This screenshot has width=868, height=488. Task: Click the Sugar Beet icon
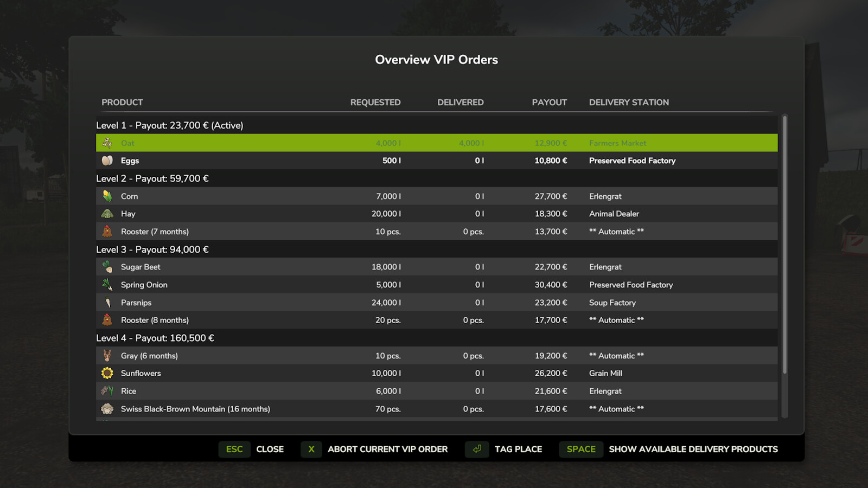[x=107, y=266]
